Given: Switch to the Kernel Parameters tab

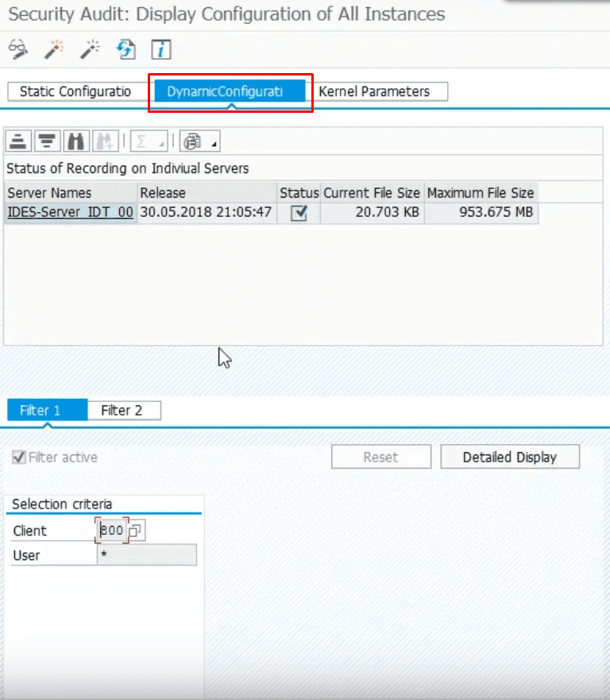Looking at the screenshot, I should point(374,91).
